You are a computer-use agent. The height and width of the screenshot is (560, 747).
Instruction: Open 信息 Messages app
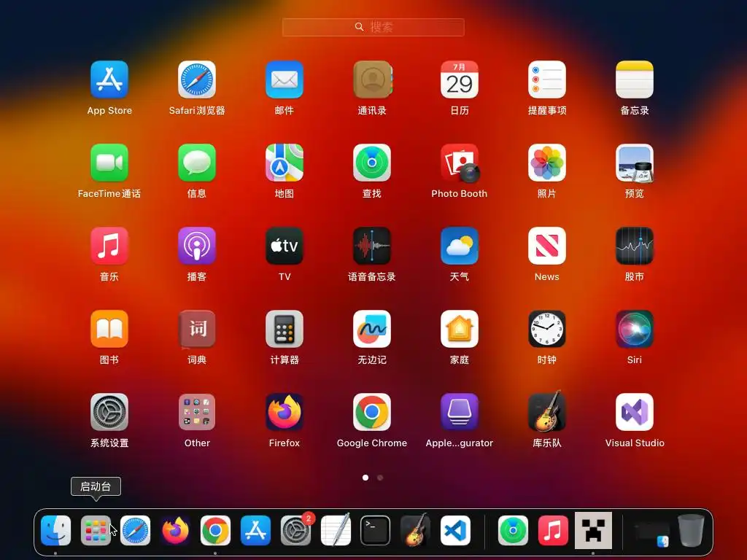pos(197,163)
